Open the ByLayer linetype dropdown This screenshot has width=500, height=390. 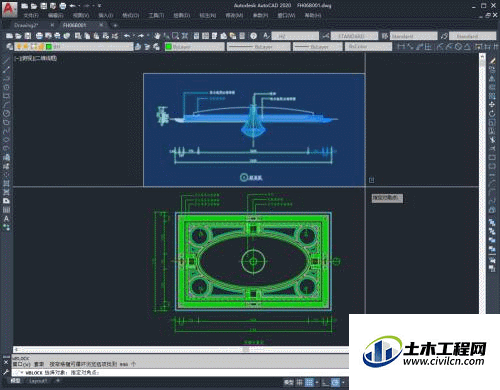tap(258, 47)
